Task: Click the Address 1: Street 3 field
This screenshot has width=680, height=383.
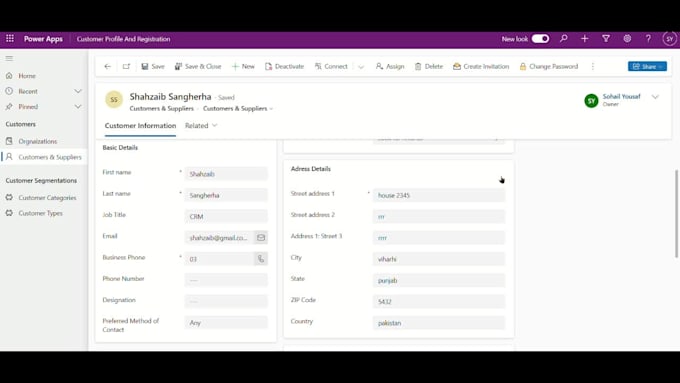Action: tap(439, 238)
